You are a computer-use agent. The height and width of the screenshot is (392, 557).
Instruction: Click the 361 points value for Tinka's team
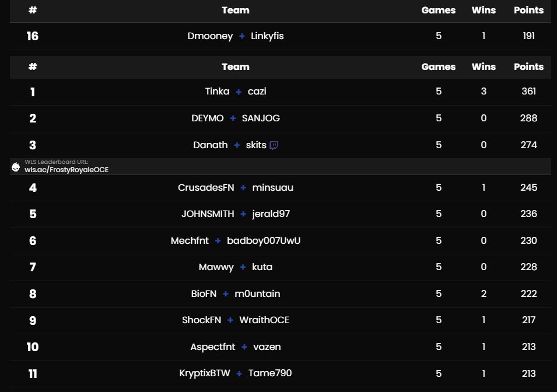[528, 92]
